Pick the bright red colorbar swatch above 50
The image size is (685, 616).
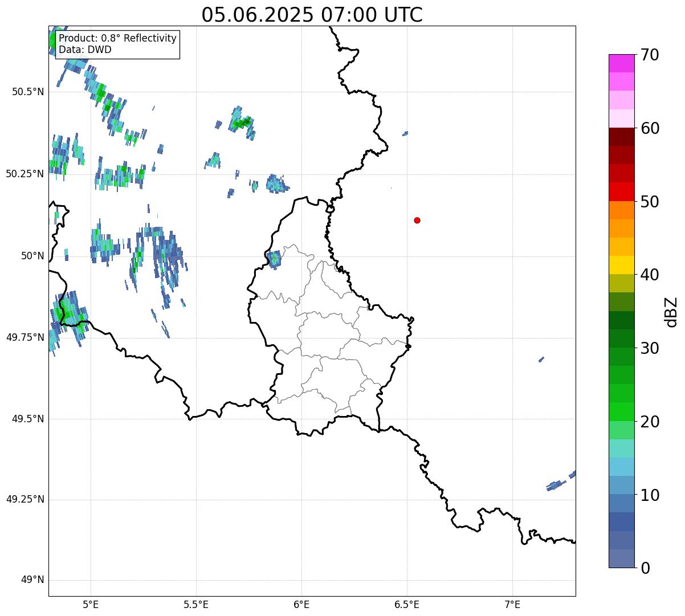pos(621,191)
